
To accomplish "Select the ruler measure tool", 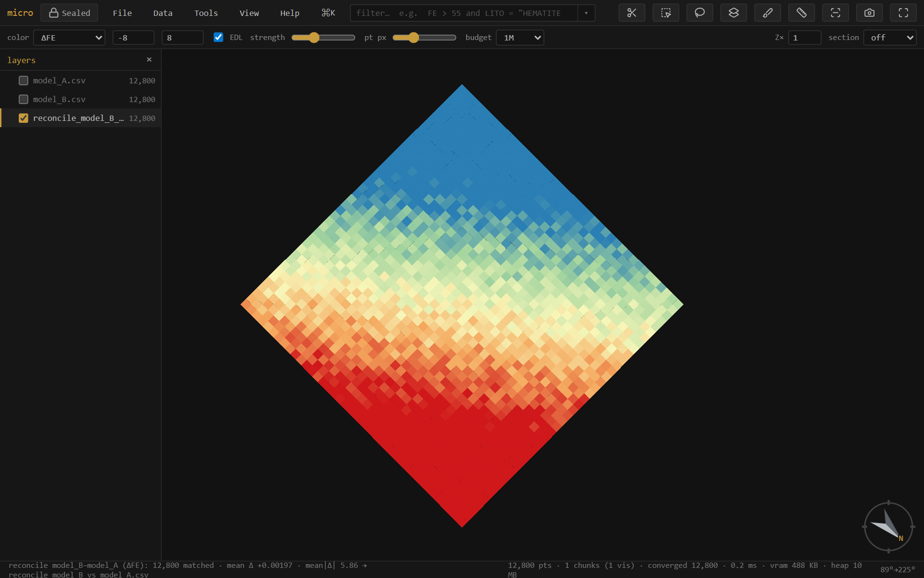I will click(x=801, y=13).
